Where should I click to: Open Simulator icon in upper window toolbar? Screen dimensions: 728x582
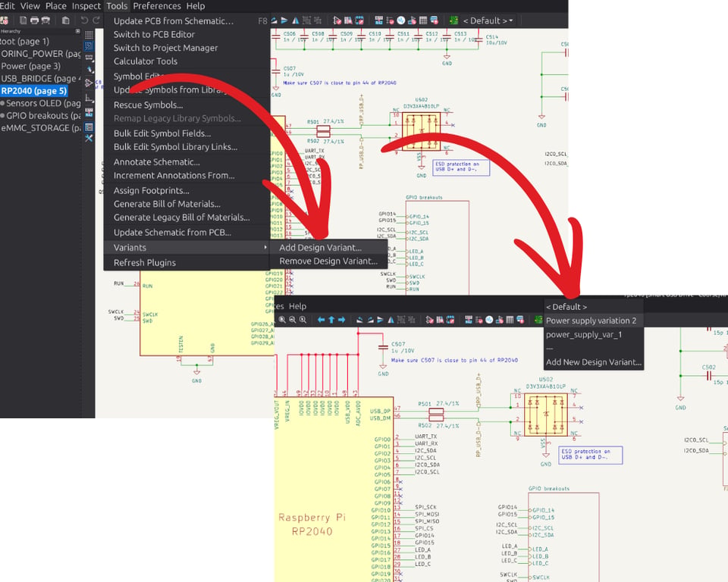pyautogui.click(x=400, y=20)
